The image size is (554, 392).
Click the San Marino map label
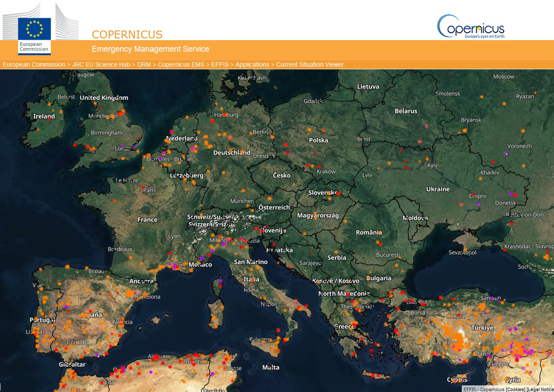tap(251, 262)
